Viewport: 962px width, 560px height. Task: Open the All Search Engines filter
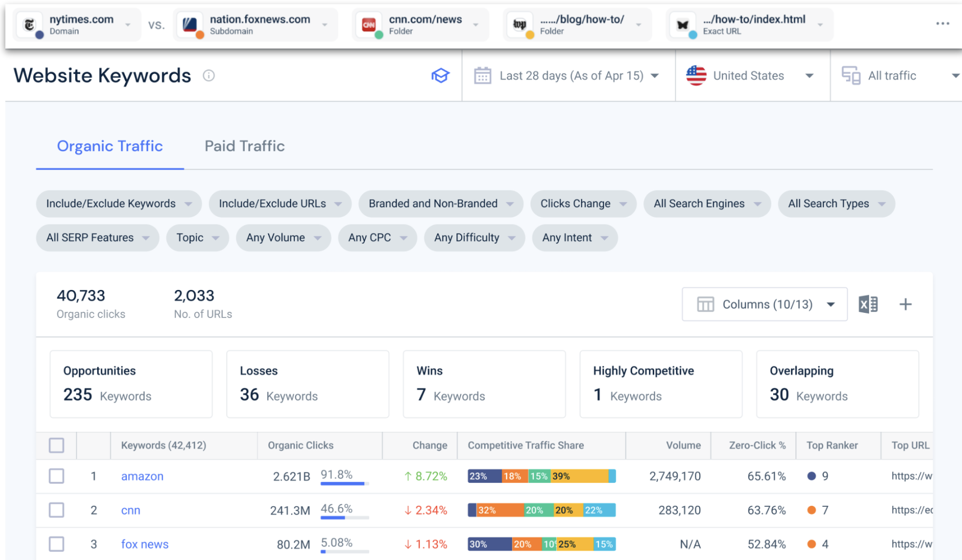[707, 203]
